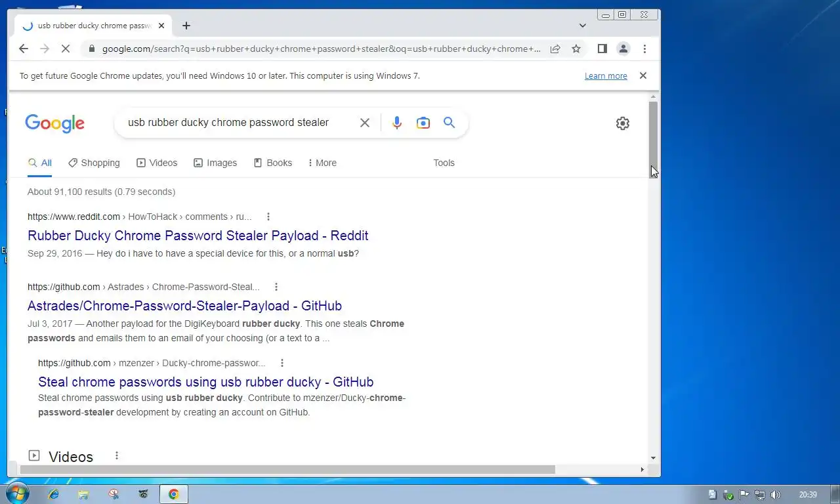Click the scroll down arrow
Image resolution: width=840 pixels, height=504 pixels.
(x=653, y=458)
